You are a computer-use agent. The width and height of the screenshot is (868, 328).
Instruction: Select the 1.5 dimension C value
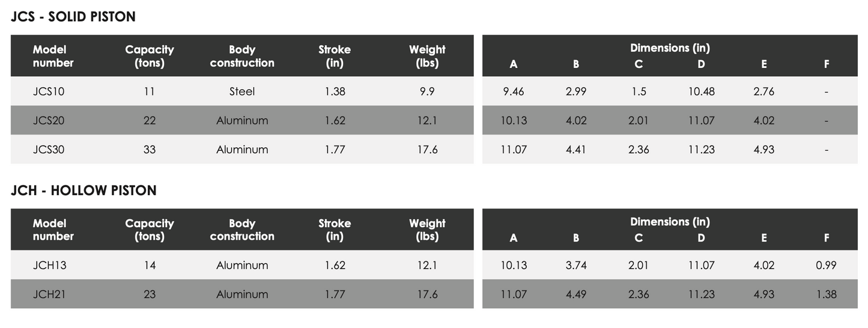tap(639, 91)
